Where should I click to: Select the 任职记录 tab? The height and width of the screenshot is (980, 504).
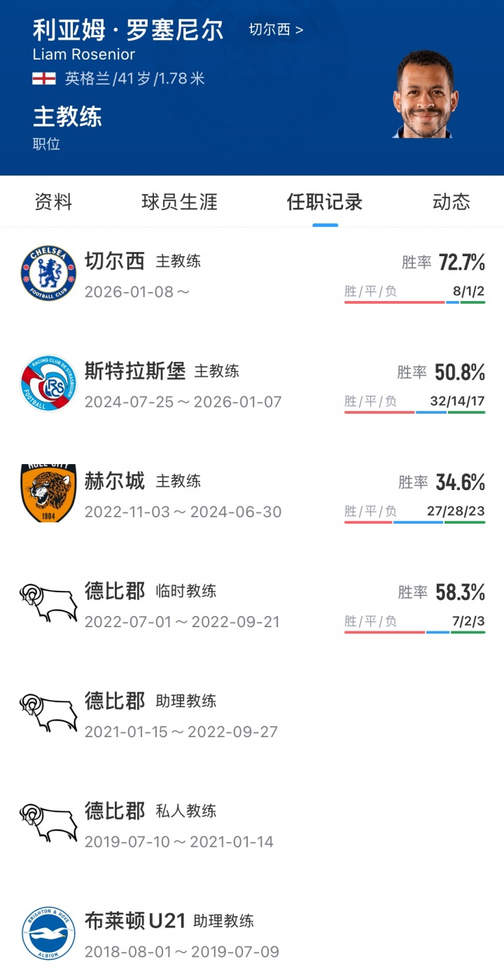point(325,202)
